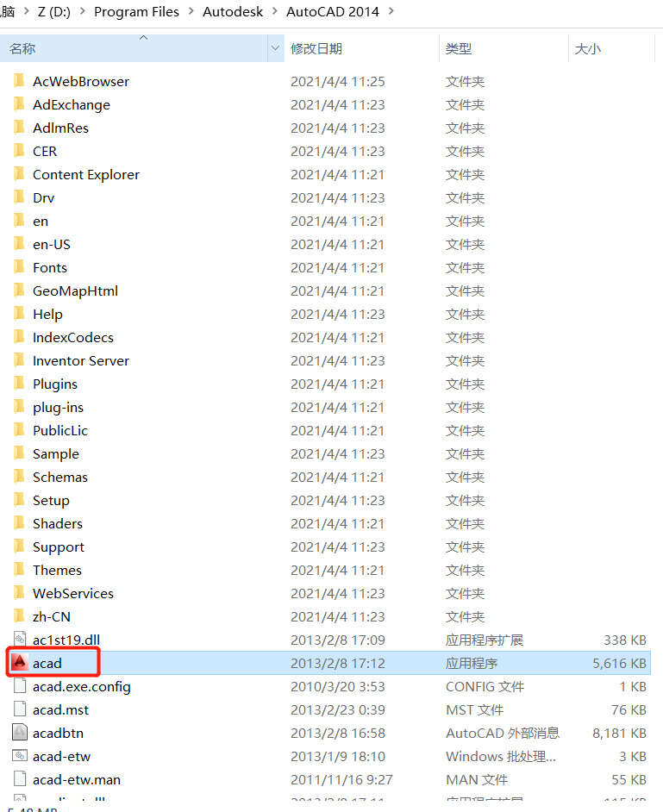Image resolution: width=663 pixels, height=812 pixels.
Task: Click the Plugins folder icon
Action: point(19,384)
